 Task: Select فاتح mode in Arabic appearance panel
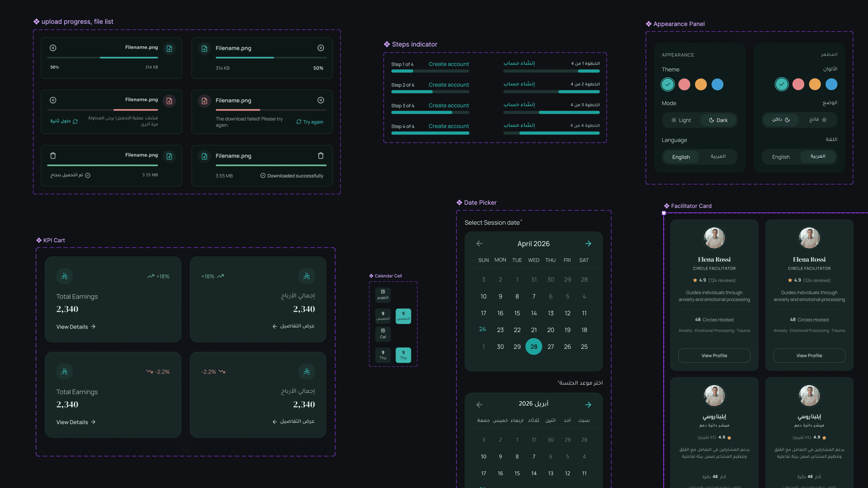[818, 120]
